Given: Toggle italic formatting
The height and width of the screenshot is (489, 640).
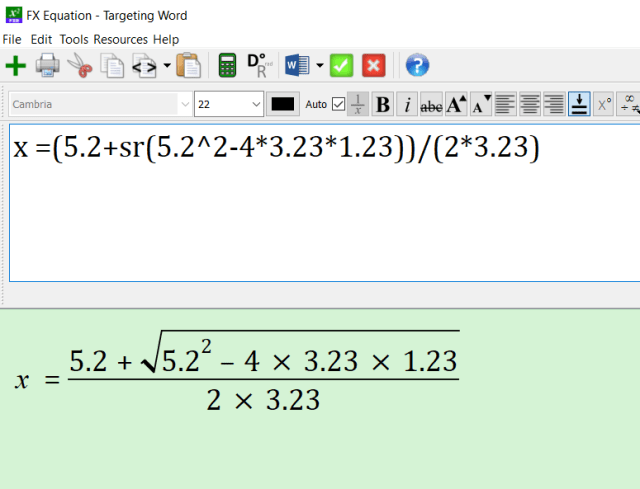Looking at the screenshot, I should click(407, 104).
